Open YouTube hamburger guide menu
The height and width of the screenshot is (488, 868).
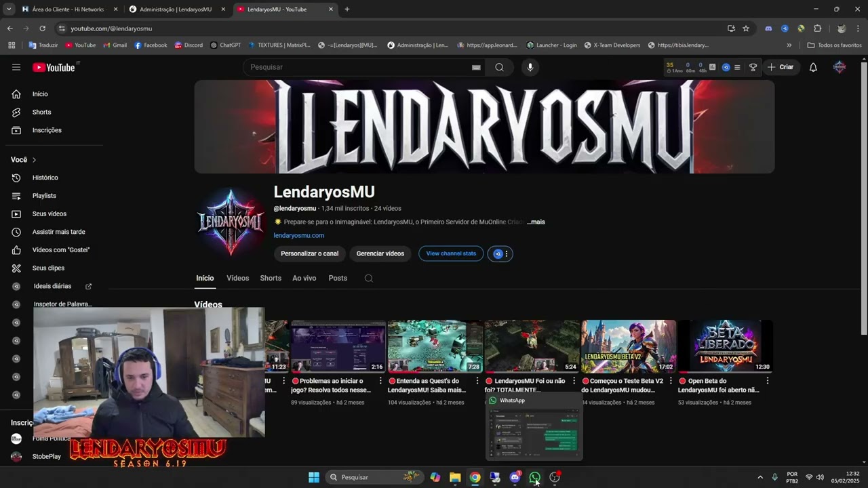pos(16,67)
